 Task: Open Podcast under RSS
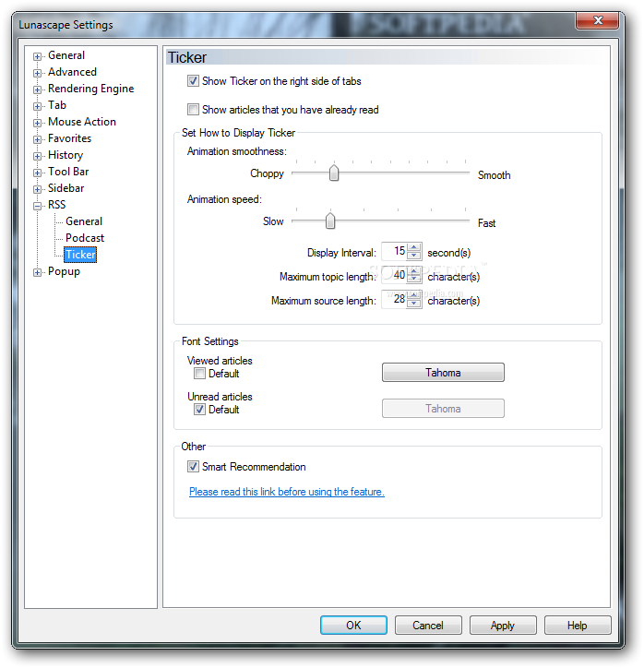click(x=85, y=238)
